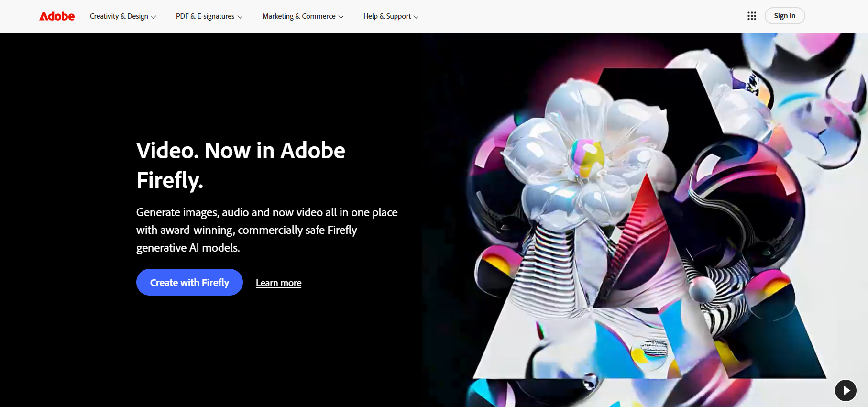Screen dimensions: 868x407
Task: Click the Adobe logo
Action: pos(57,16)
